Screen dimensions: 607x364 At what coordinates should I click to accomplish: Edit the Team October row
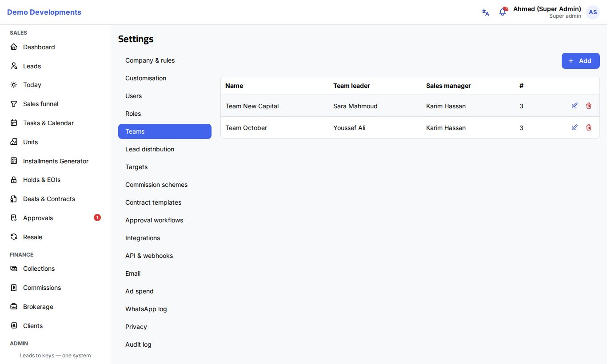[x=575, y=127]
